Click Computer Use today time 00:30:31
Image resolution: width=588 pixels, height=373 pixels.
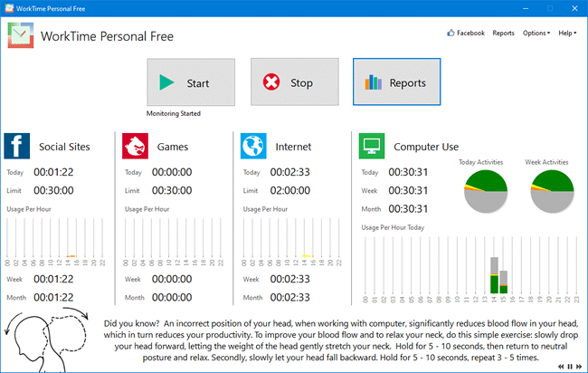[408, 172]
